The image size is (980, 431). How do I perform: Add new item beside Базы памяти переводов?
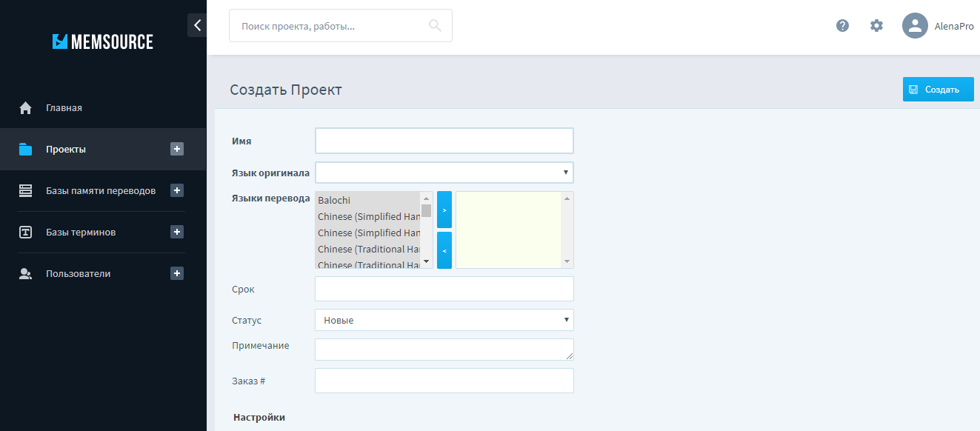[x=177, y=190]
